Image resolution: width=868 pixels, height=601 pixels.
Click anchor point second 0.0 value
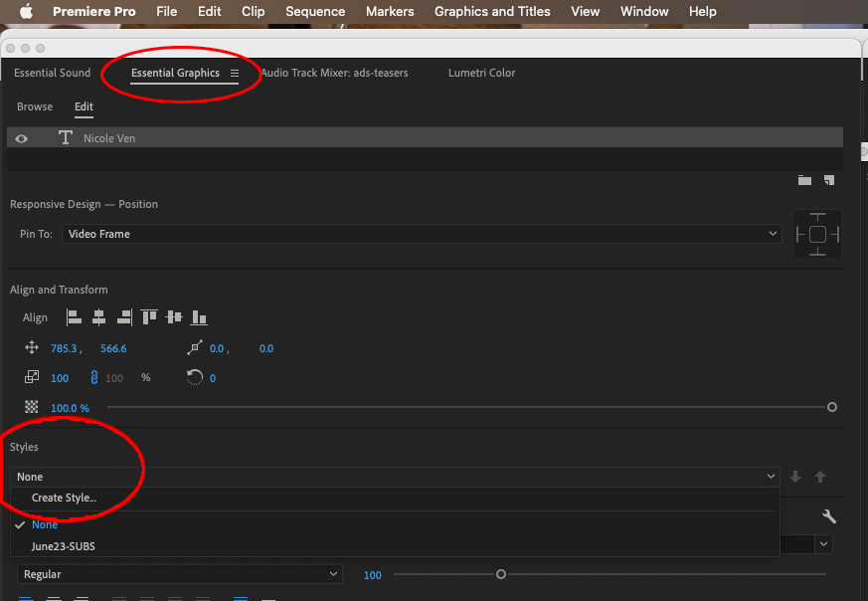tap(266, 348)
